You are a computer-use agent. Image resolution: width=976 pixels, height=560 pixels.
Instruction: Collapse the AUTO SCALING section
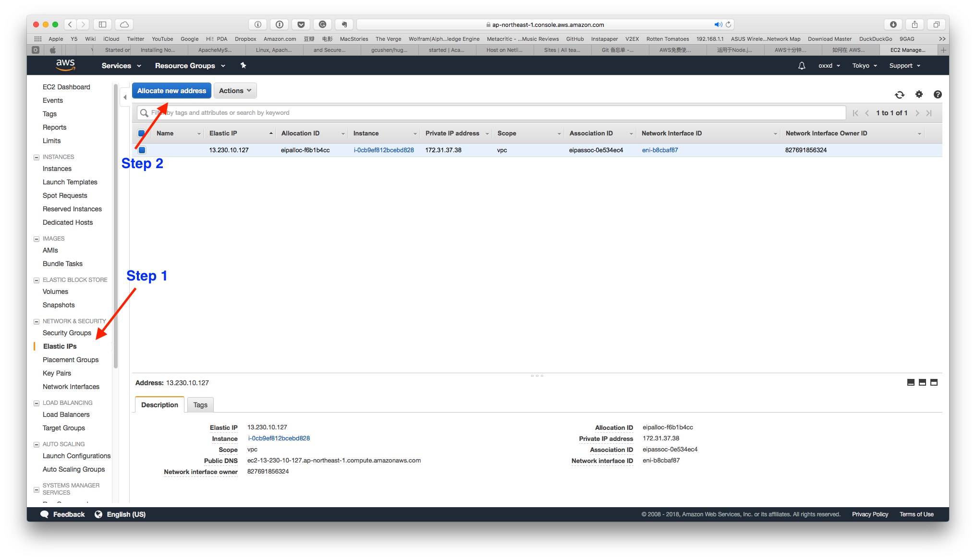36,445
